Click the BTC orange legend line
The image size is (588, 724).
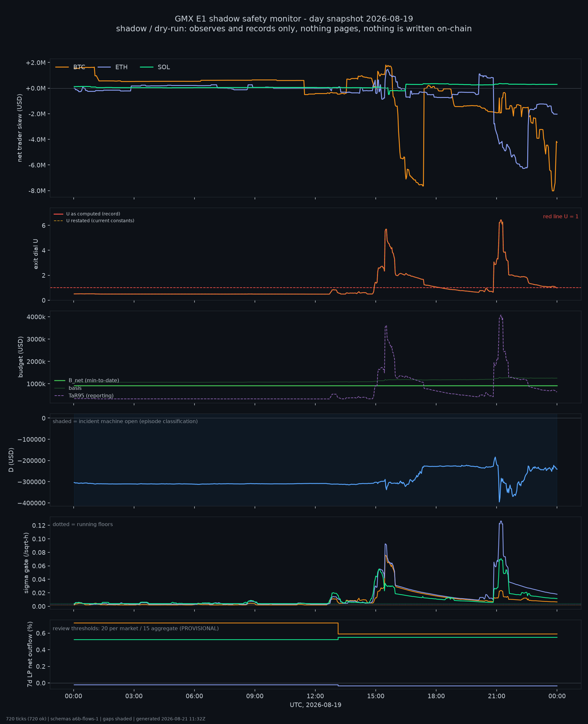[62, 67]
